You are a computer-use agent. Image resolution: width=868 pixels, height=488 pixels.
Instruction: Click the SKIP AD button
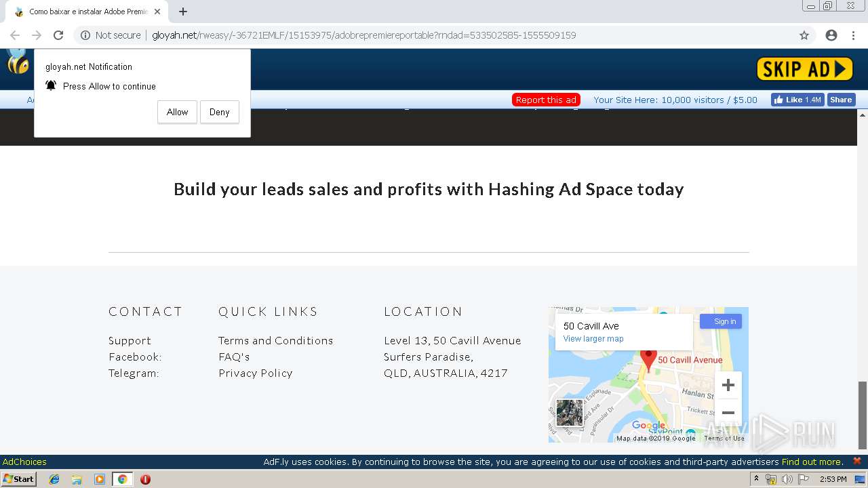pos(804,68)
